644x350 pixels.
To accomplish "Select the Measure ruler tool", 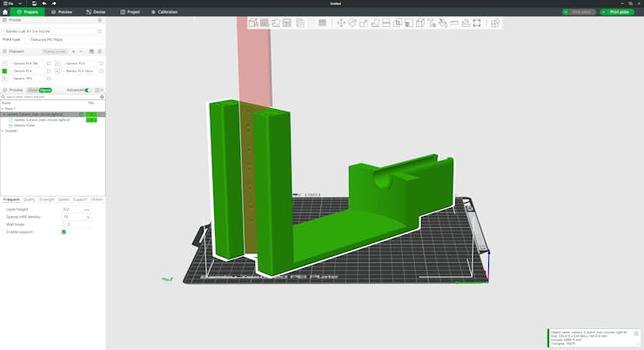I will [x=454, y=23].
